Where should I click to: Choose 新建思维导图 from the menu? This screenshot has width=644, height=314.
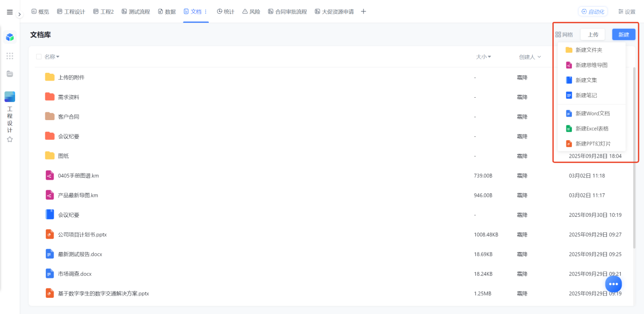click(x=591, y=65)
